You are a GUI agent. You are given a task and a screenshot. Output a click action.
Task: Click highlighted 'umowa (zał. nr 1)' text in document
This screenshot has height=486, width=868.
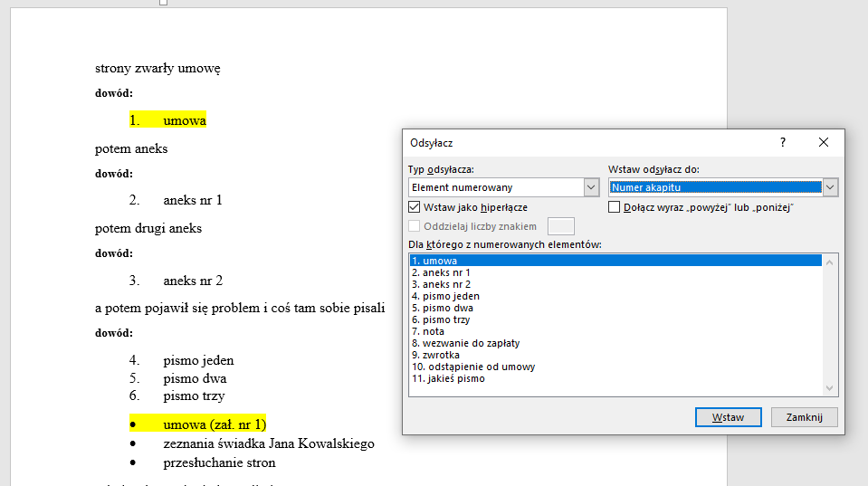pyautogui.click(x=215, y=424)
